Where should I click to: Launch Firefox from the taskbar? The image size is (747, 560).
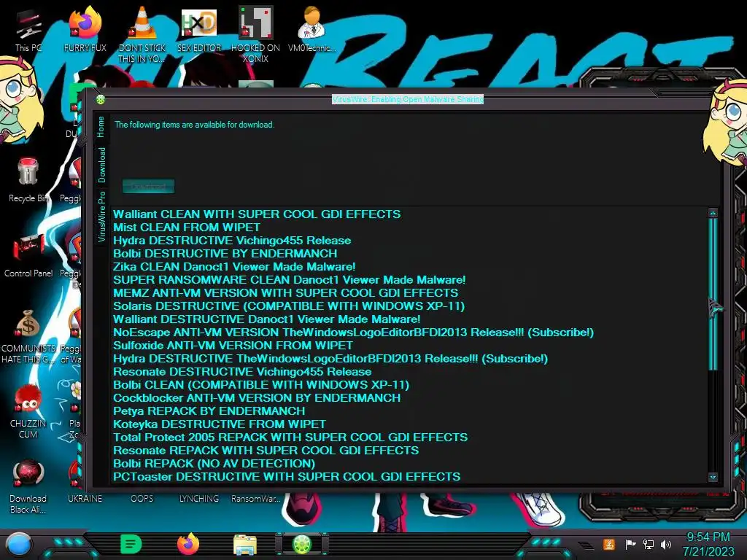(x=188, y=544)
